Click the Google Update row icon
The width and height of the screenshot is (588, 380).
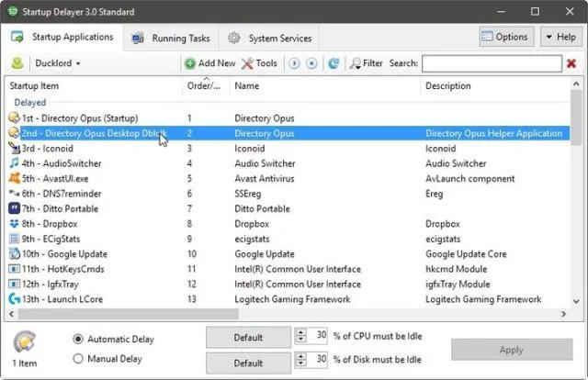point(14,253)
